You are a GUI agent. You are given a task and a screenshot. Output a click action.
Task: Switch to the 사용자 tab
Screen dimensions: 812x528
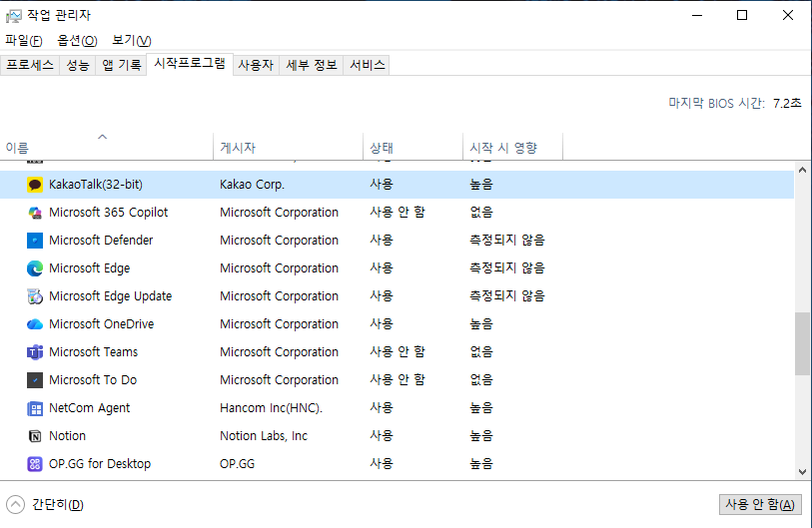256,65
